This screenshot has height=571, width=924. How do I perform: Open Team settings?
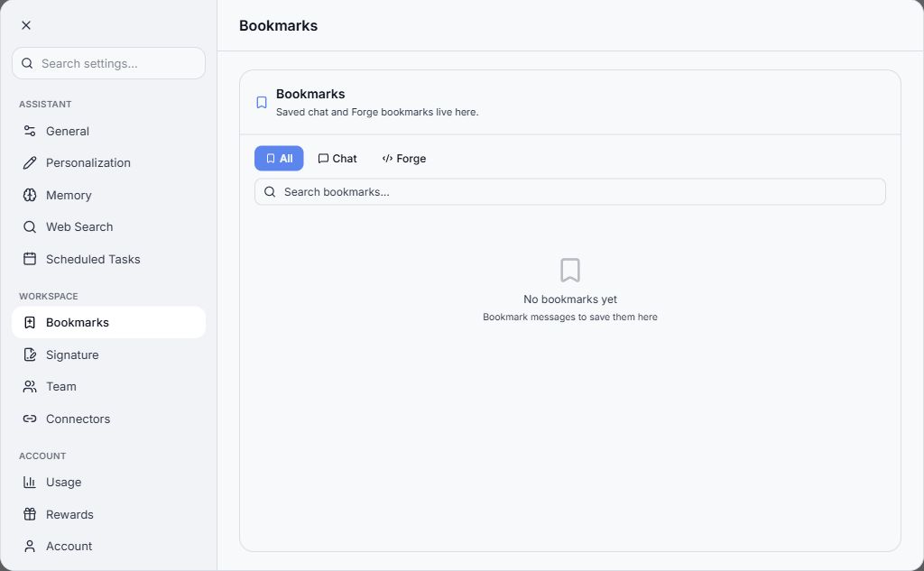click(108, 387)
